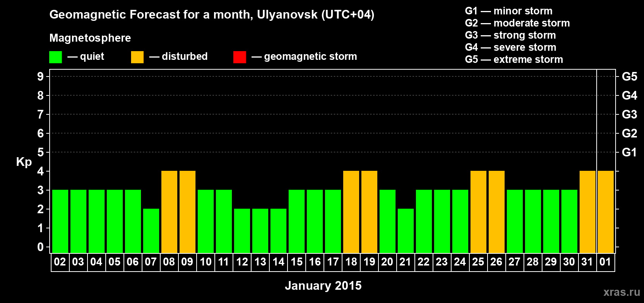Click the date label 05
This screenshot has height=303, width=644.
tap(114, 262)
